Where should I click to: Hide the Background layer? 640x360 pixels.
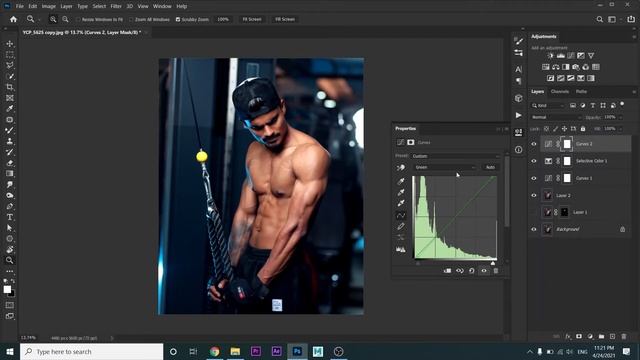533,229
